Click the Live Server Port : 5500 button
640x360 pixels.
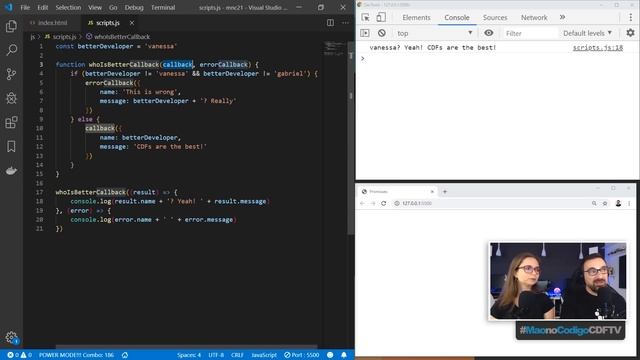point(302,355)
